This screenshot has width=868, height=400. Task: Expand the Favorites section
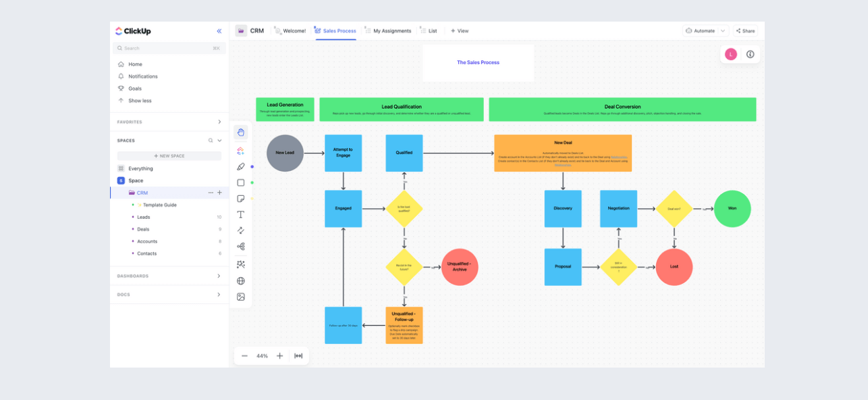point(219,122)
